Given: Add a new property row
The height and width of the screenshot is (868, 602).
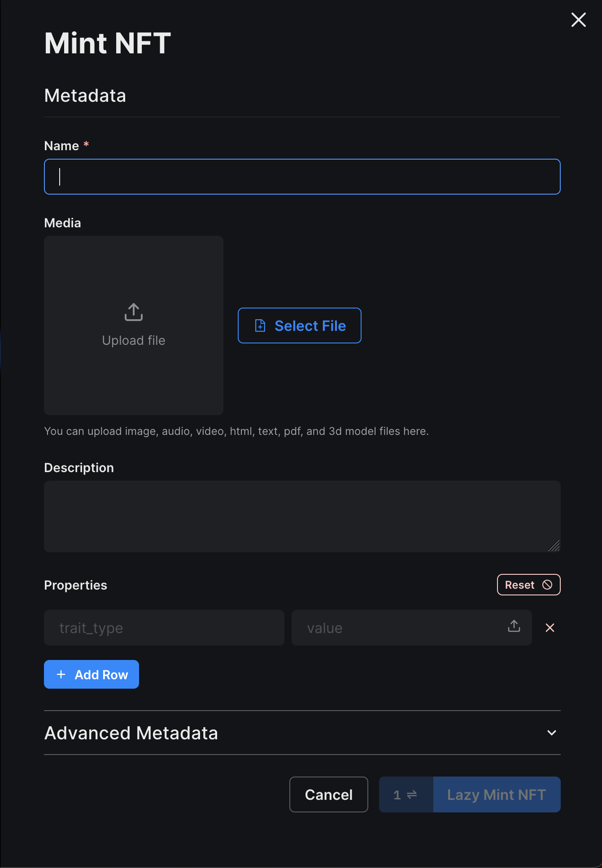Looking at the screenshot, I should coord(91,674).
